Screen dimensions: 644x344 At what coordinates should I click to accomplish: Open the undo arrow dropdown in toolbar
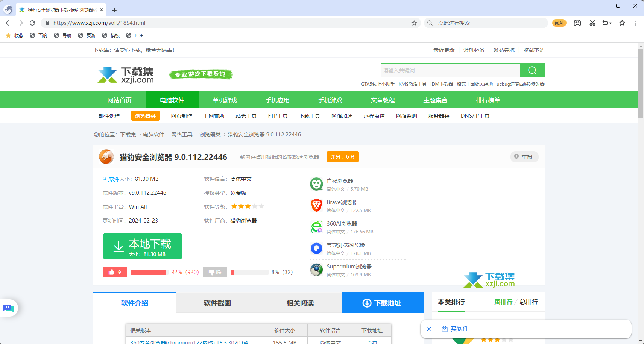(x=607, y=23)
